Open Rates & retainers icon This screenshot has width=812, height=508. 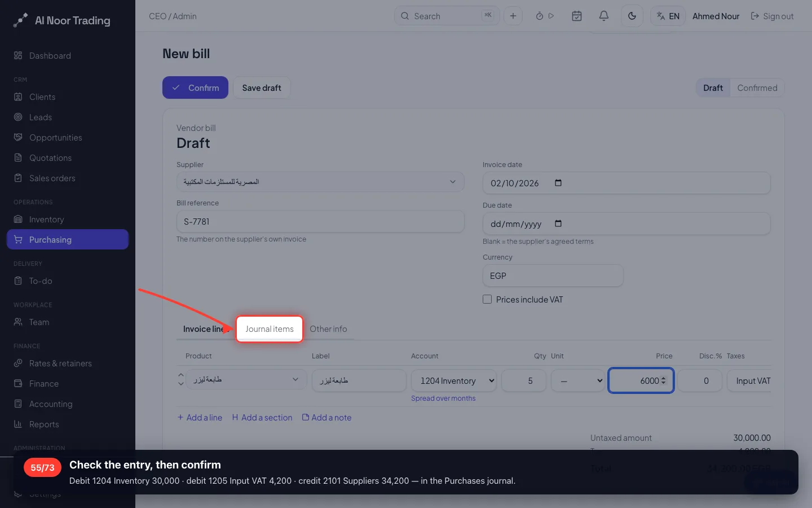tap(18, 363)
